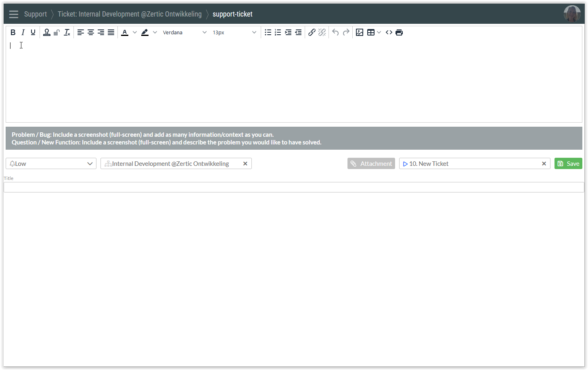Insert a bulleted list
This screenshot has width=588, height=370.
coord(268,32)
